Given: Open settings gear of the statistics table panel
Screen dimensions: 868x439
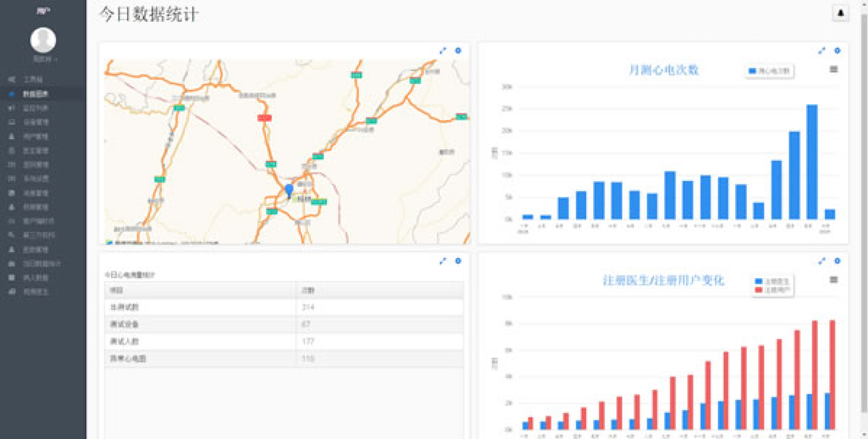Looking at the screenshot, I should [x=458, y=261].
